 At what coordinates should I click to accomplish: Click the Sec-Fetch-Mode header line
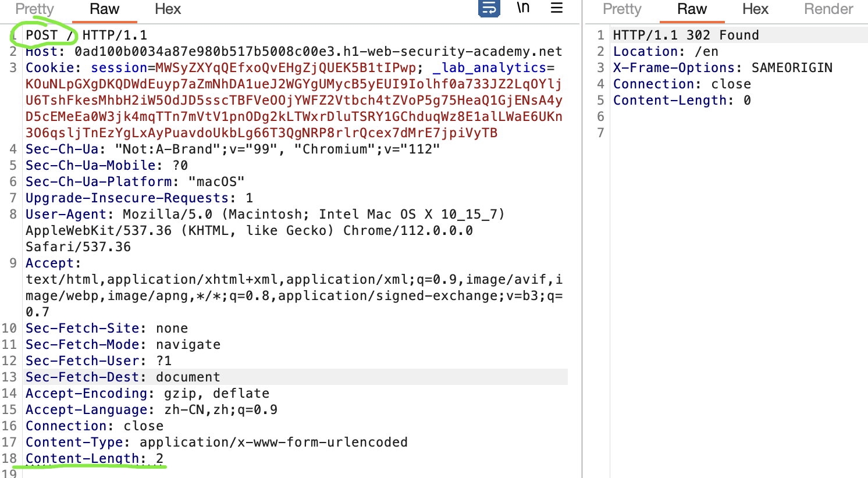pyautogui.click(x=123, y=344)
